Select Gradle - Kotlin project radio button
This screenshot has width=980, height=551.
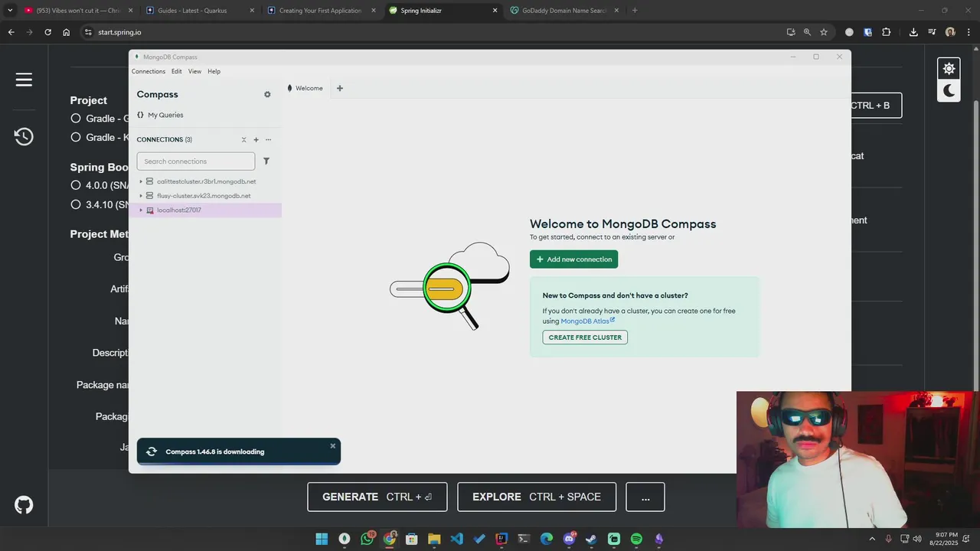coord(76,138)
